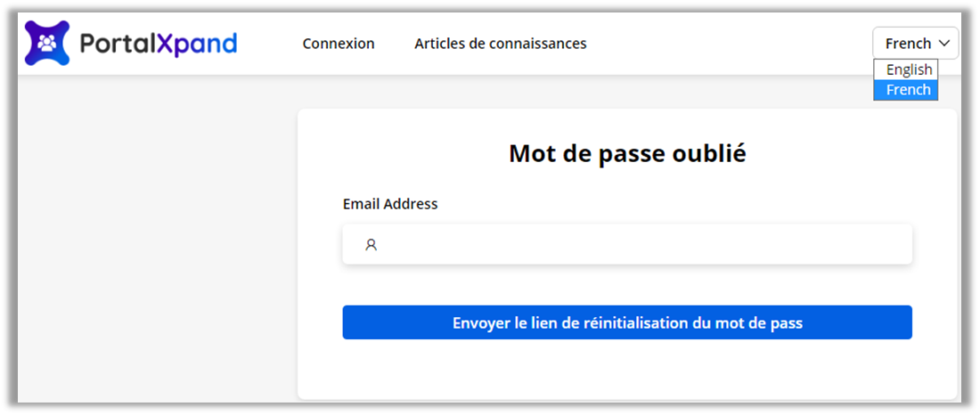Click the paw print inside the logo
The image size is (980, 415).
pos(47,42)
